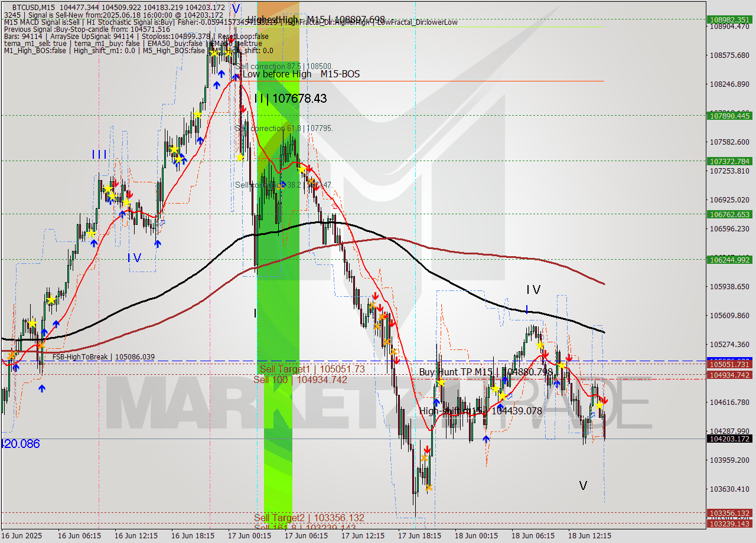This screenshot has width=756, height=543.
Task: Click the blue up arrow near 16 Jun 06:15 candles
Action: coord(93,241)
